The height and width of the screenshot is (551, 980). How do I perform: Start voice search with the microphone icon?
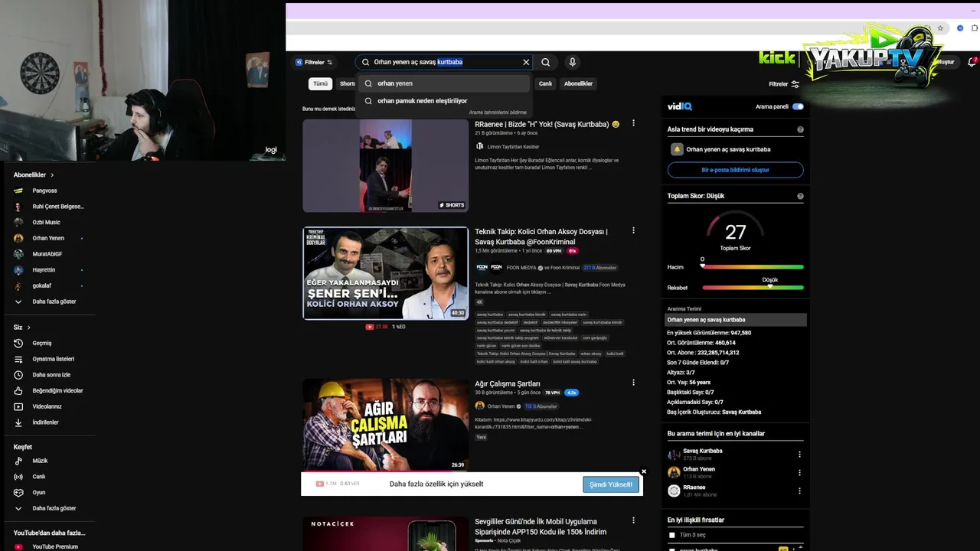pyautogui.click(x=572, y=62)
